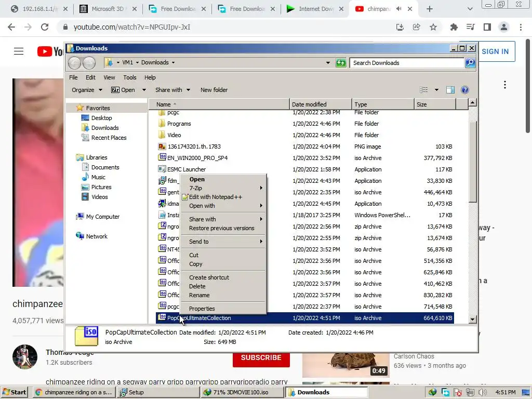
Task: Click Chrome reload page icon
Action: tap(45, 27)
